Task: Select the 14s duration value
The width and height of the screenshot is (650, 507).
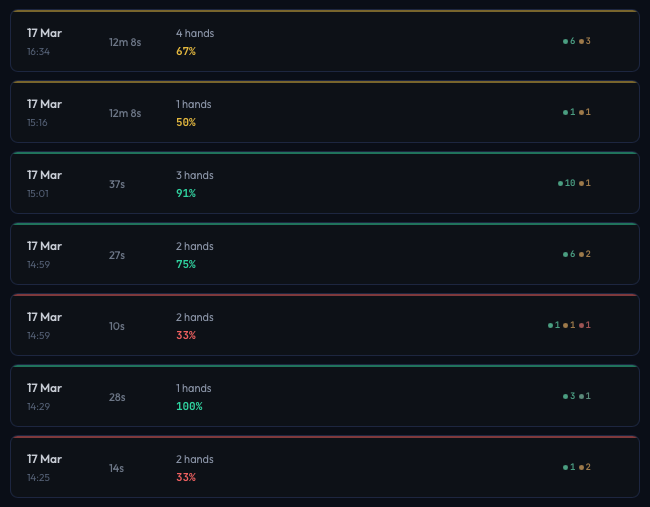Action: pos(117,468)
